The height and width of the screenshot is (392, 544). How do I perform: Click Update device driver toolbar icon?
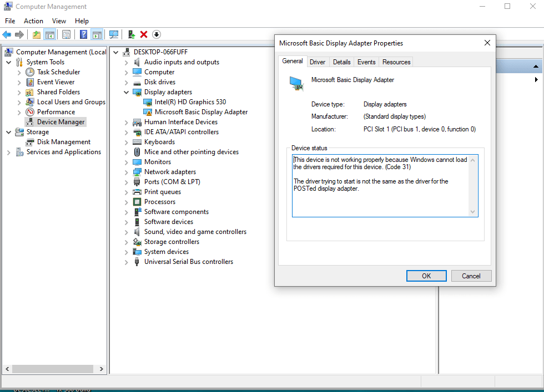click(132, 34)
